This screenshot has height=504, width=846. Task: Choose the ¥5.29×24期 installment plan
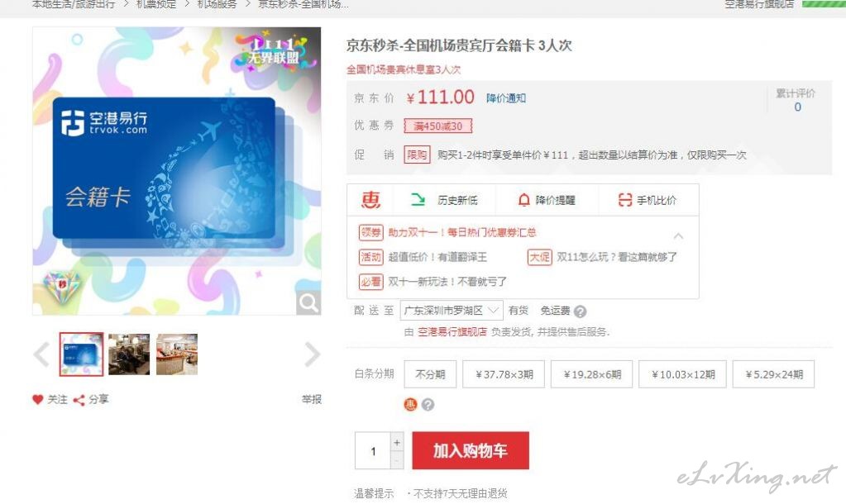773,374
